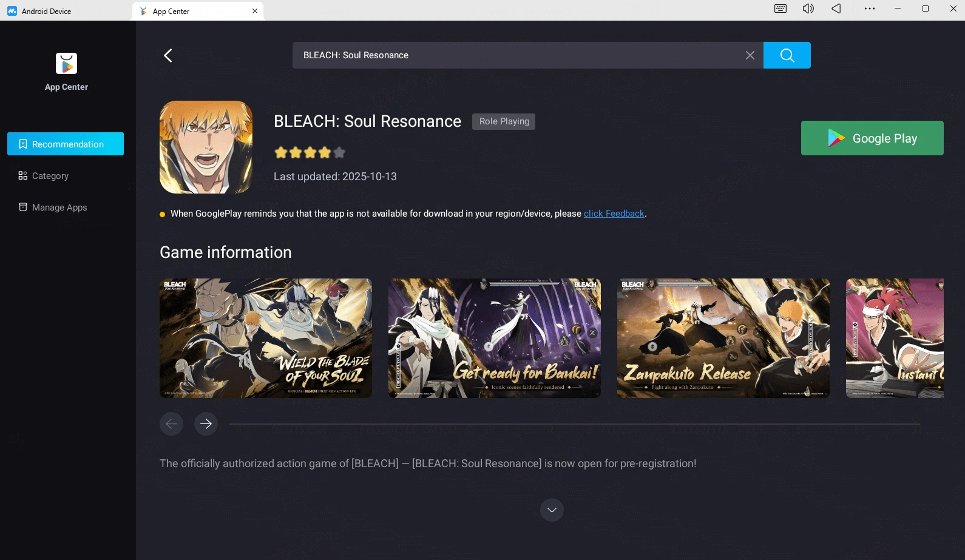Click the pre-registration description text

tap(428, 464)
